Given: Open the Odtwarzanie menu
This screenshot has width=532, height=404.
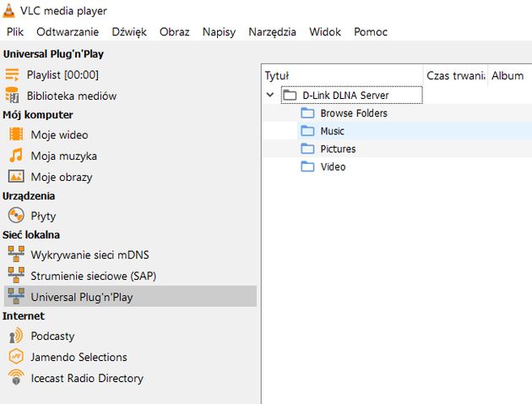Looking at the screenshot, I should [68, 32].
